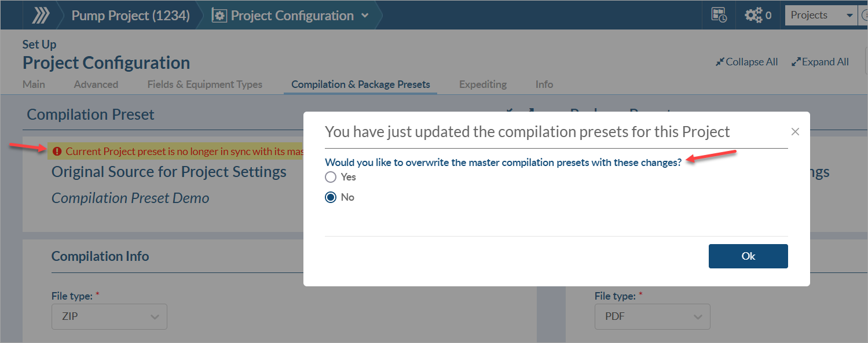The height and width of the screenshot is (343, 868).
Task: Select the Yes radio button
Action: click(x=331, y=177)
